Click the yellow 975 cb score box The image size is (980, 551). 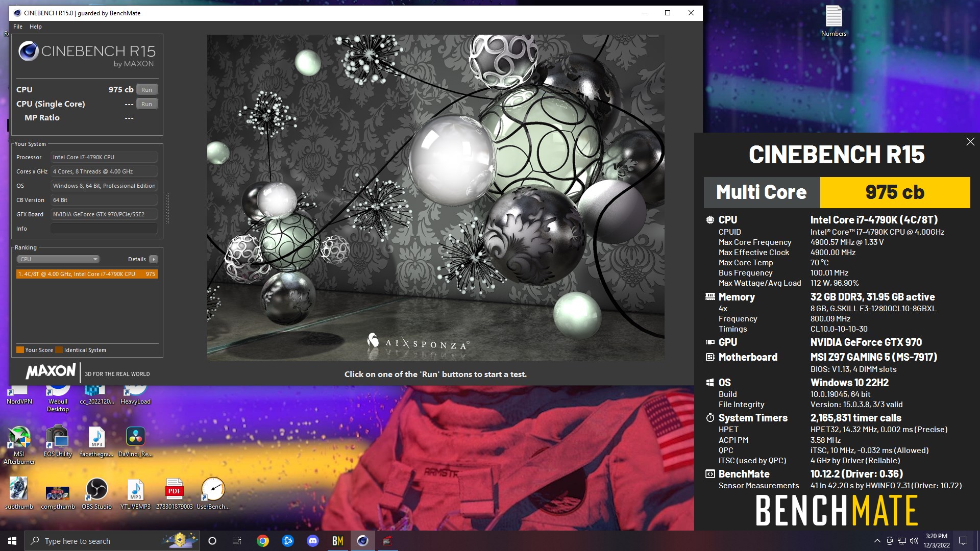point(895,192)
